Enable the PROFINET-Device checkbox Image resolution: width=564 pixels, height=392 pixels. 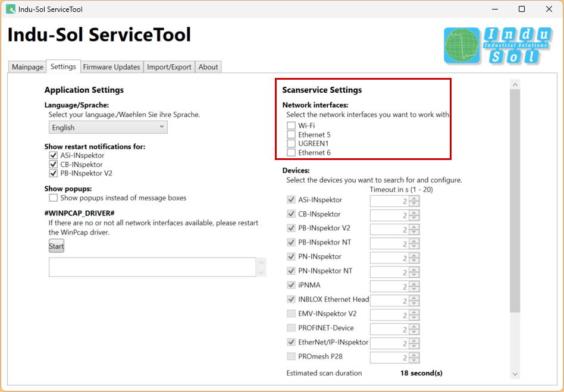[291, 328]
